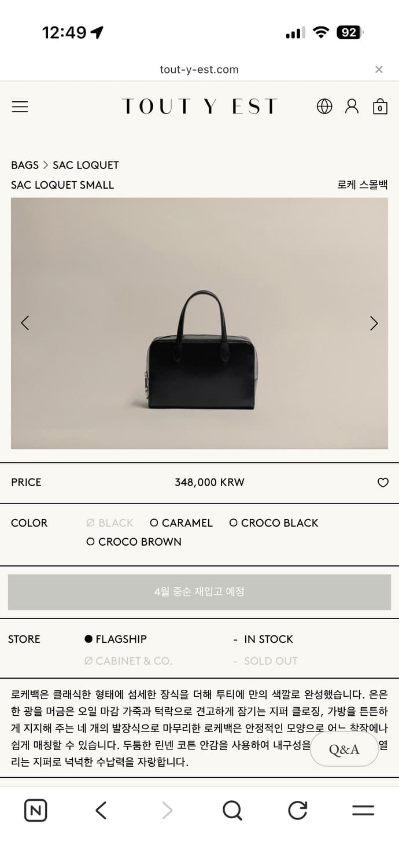The height and width of the screenshot is (868, 399).
Task: Open the hamburger menu
Action: [20, 106]
